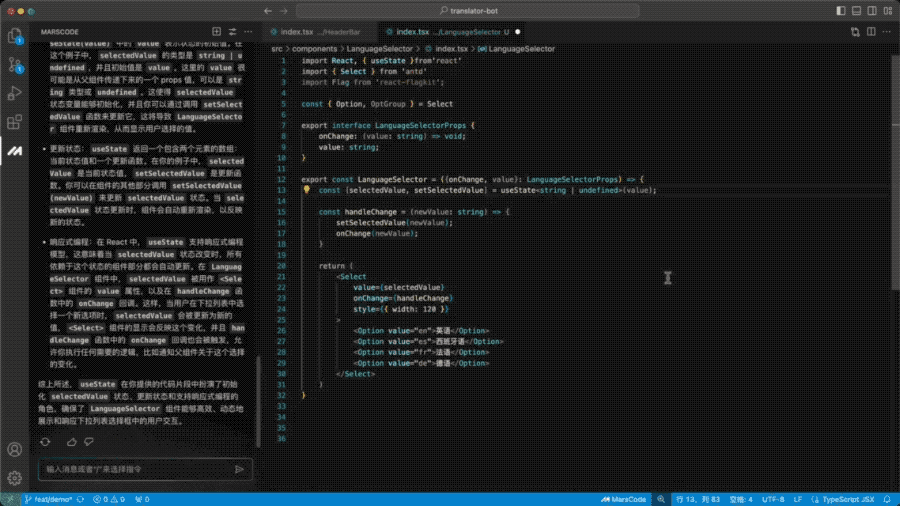Toggle the bottom panel
Viewport: 900px width, 506px height.
point(856,10)
